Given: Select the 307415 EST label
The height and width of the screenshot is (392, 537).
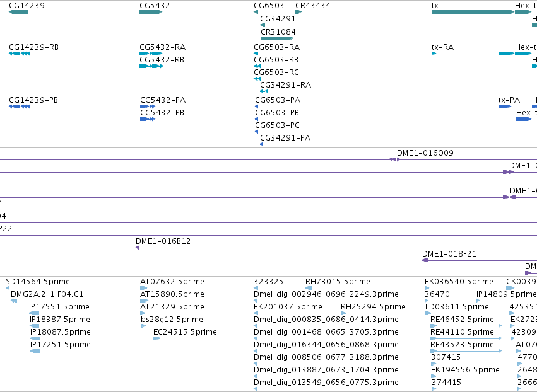Looking at the screenshot, I should tap(446, 357).
